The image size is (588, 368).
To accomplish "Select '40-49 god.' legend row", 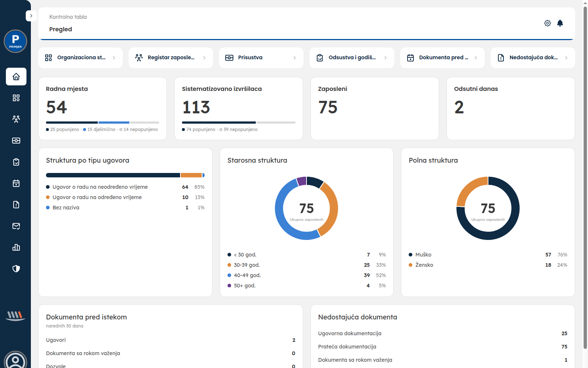I will (x=306, y=275).
